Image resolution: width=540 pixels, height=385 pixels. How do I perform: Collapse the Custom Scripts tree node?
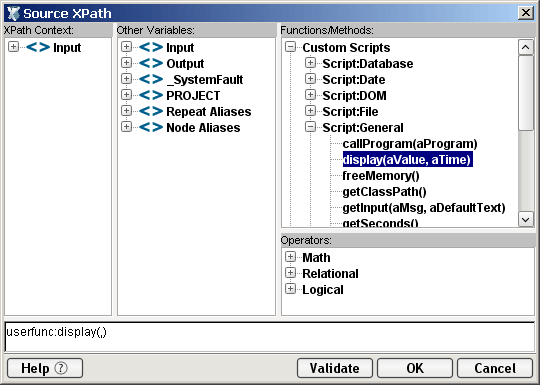[x=290, y=47]
